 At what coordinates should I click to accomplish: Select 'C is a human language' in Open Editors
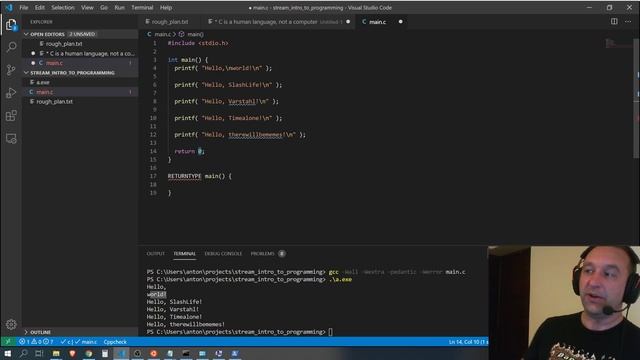(80, 53)
